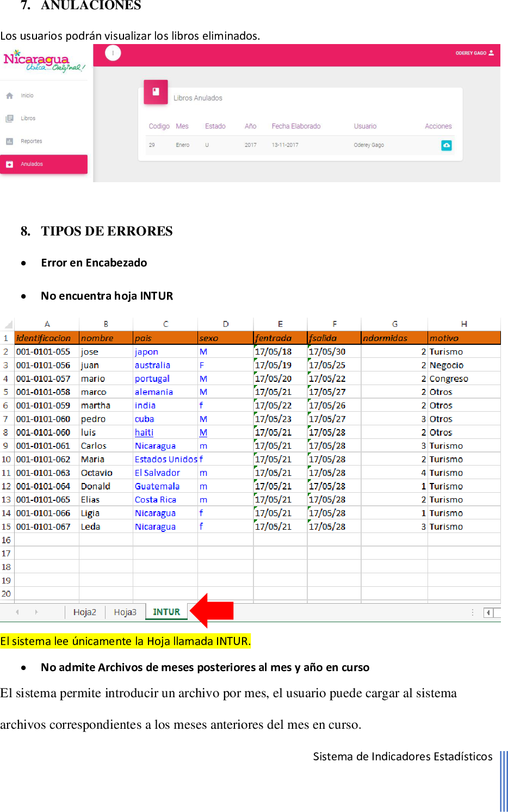508x812 pixels.
Task: Click the cloud download action icon for row 29
Action: click(447, 145)
